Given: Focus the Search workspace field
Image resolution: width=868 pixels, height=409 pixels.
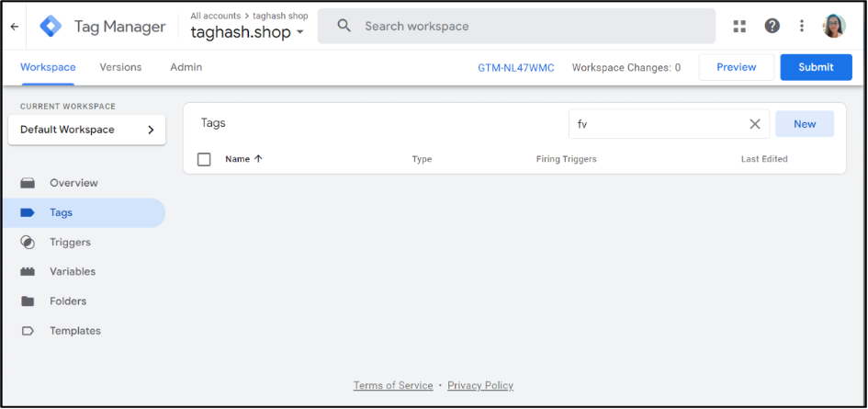Looking at the screenshot, I should [x=516, y=26].
